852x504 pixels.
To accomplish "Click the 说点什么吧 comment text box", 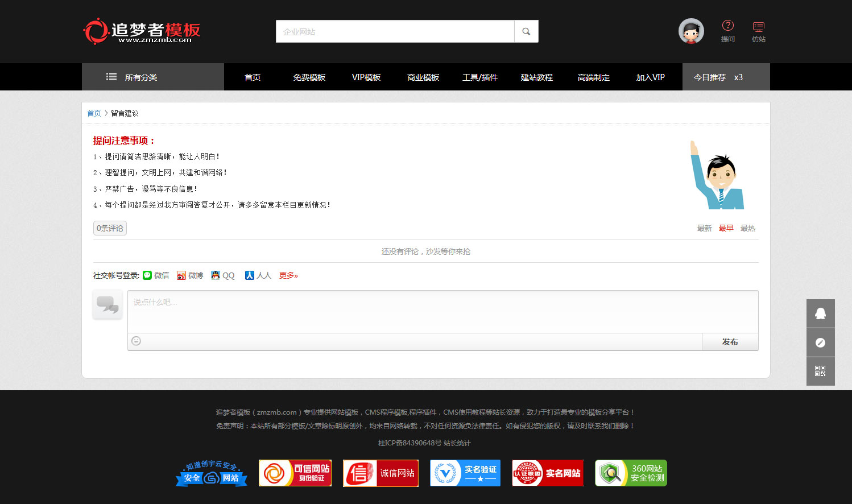I will pyautogui.click(x=442, y=311).
